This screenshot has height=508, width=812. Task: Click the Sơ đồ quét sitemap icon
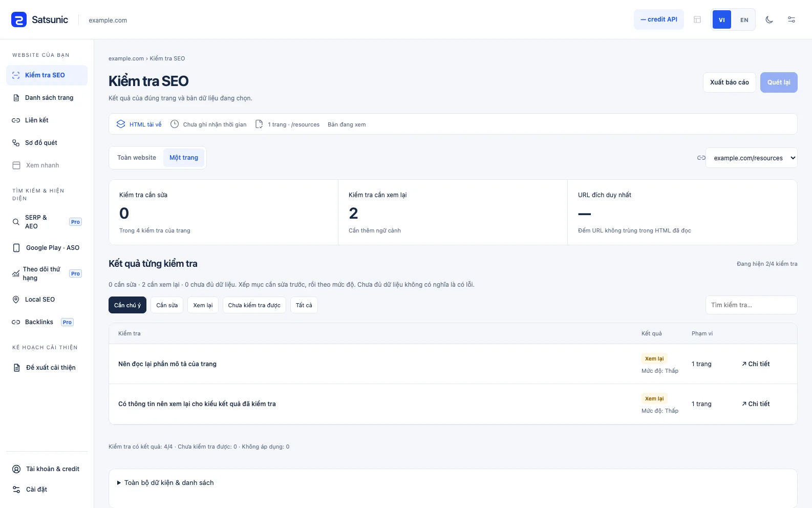pyautogui.click(x=16, y=143)
